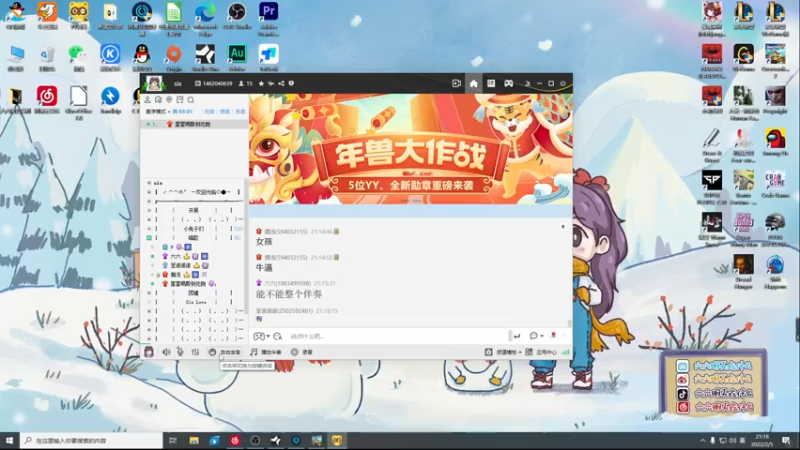Open the user list icon in YY sidebar
This screenshot has height=450, width=800.
(147, 99)
